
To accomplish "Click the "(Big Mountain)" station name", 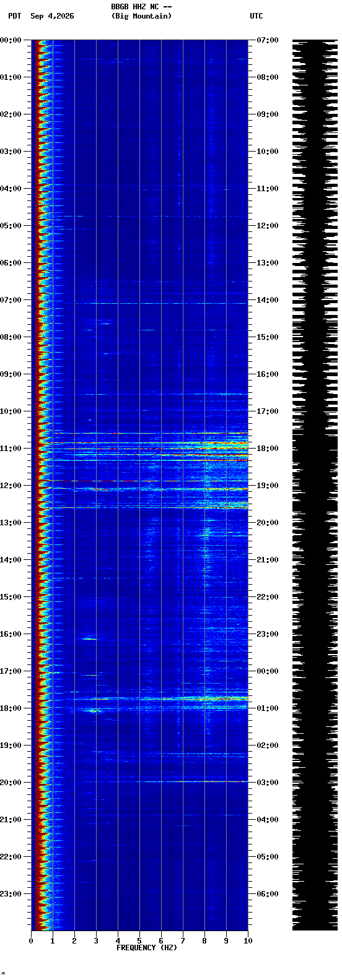I will [141, 16].
